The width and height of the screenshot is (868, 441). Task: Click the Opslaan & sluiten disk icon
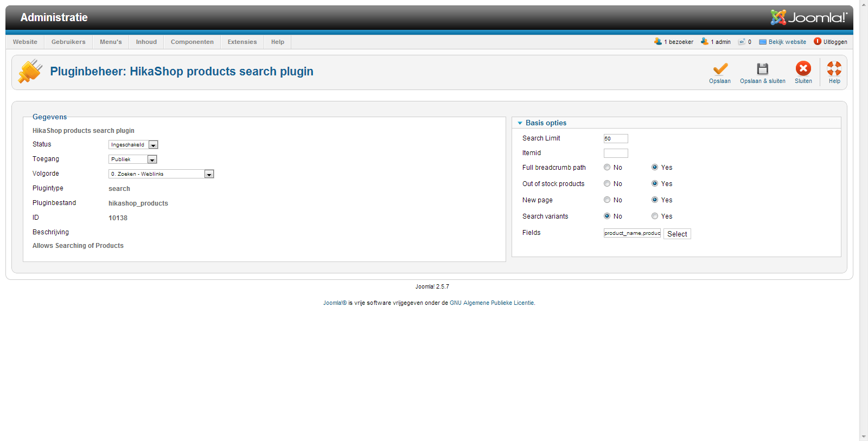pos(763,69)
